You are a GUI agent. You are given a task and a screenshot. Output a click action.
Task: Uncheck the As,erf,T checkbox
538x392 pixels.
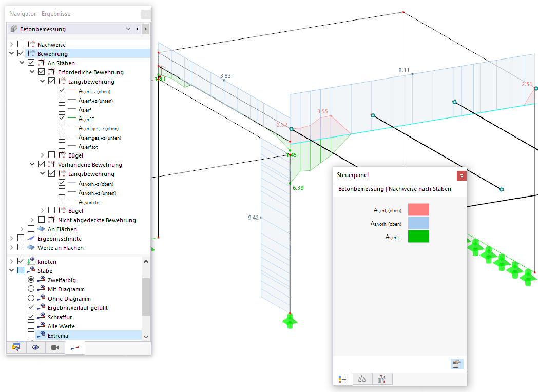62,118
